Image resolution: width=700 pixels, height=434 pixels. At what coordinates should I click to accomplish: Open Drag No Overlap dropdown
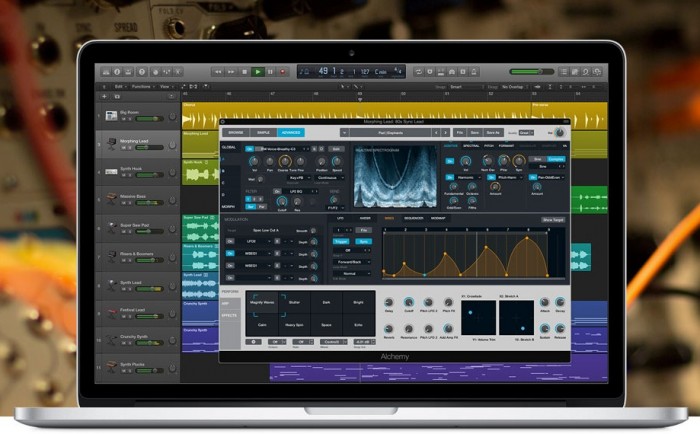click(x=514, y=87)
